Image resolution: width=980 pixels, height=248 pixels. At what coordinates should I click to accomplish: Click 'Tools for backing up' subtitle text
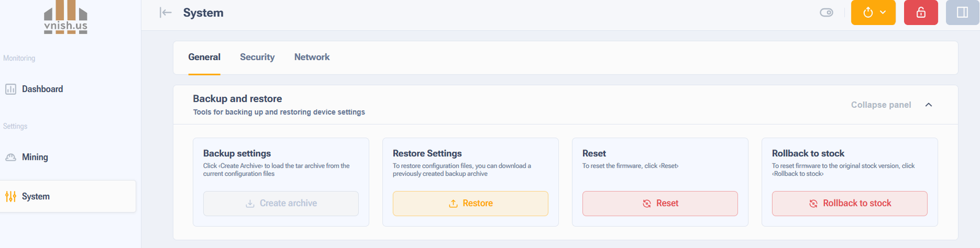(x=279, y=112)
